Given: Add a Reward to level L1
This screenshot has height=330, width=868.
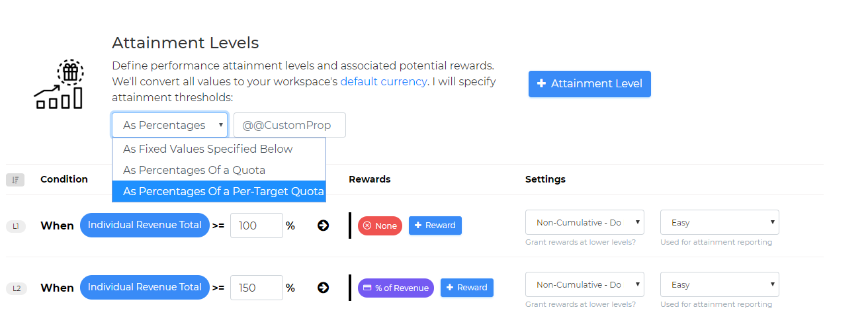Looking at the screenshot, I should pyautogui.click(x=435, y=226).
